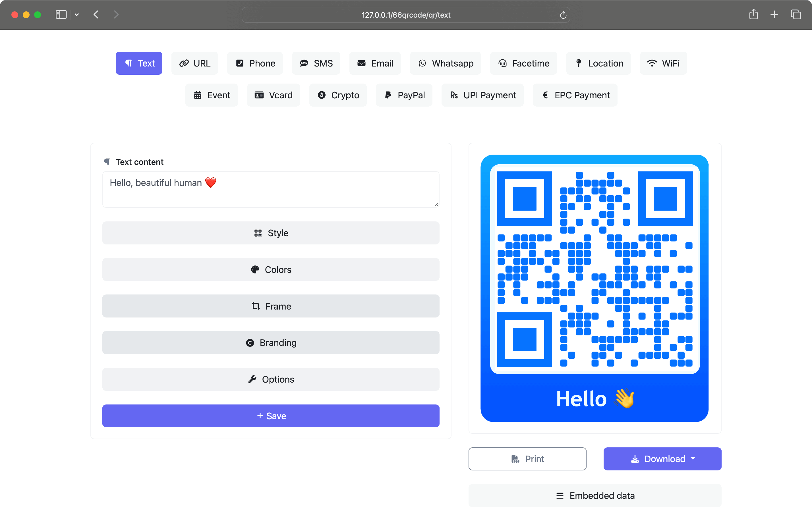This screenshot has width=812, height=523.
Task: Expand the Colors section
Action: [271, 270]
